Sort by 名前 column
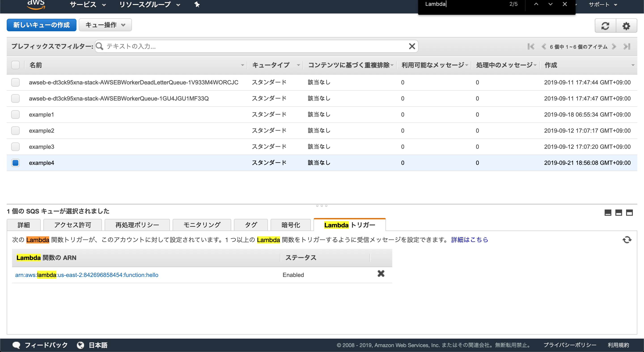Screen dimensions: 644x352 tap(136, 65)
